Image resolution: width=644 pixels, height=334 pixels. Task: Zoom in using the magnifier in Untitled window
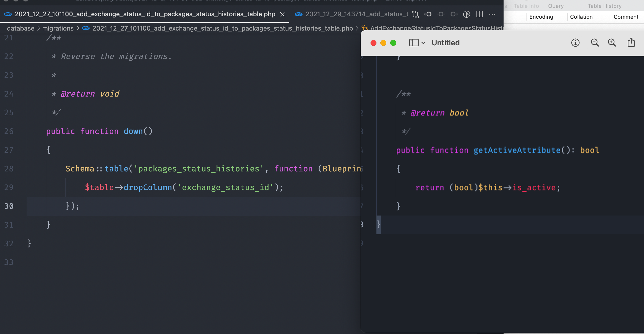click(x=612, y=43)
